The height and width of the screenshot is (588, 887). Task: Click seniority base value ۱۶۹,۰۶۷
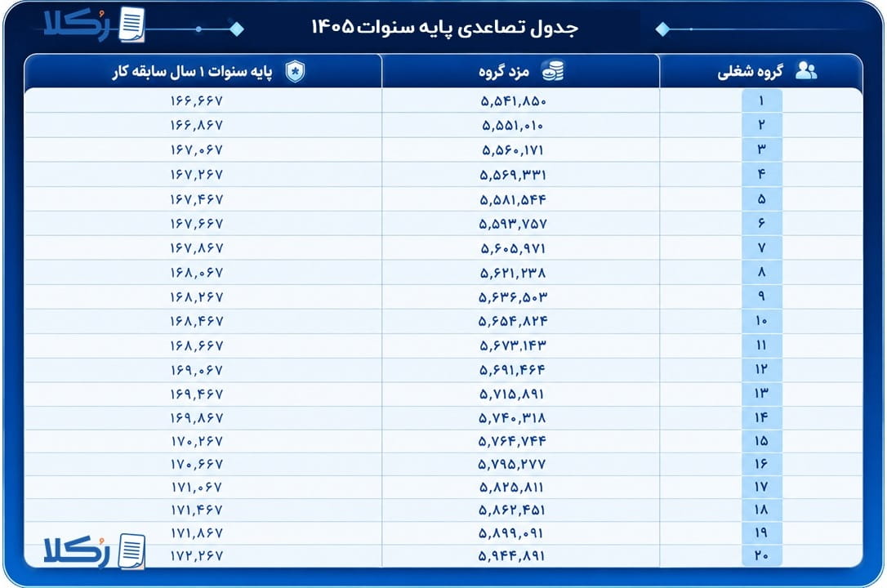[197, 370]
